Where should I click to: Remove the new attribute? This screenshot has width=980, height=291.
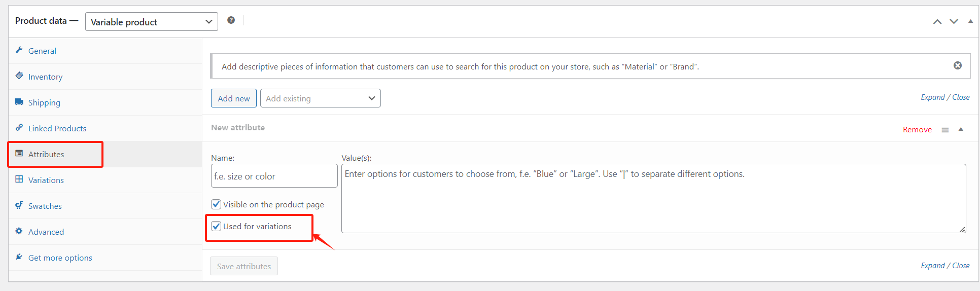(x=917, y=130)
